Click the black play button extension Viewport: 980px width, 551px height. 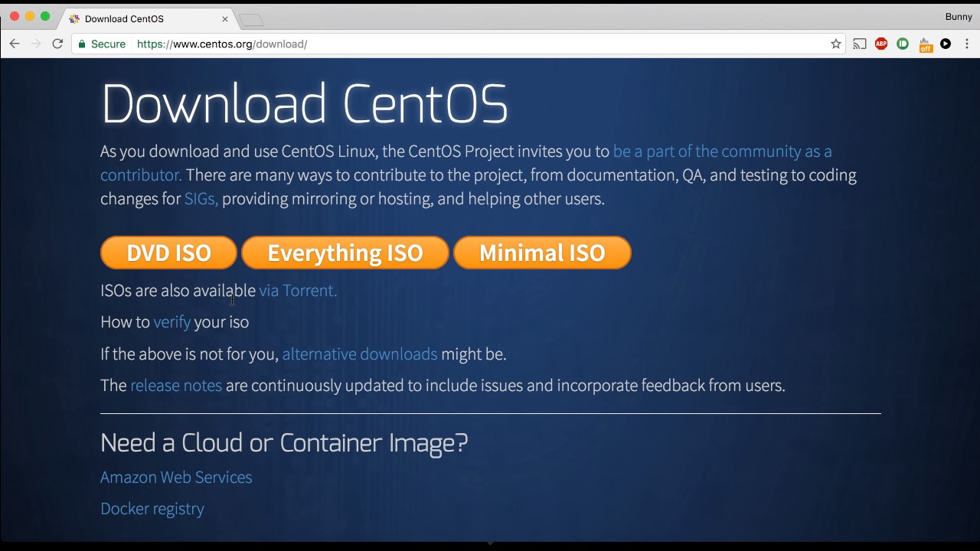coord(946,44)
